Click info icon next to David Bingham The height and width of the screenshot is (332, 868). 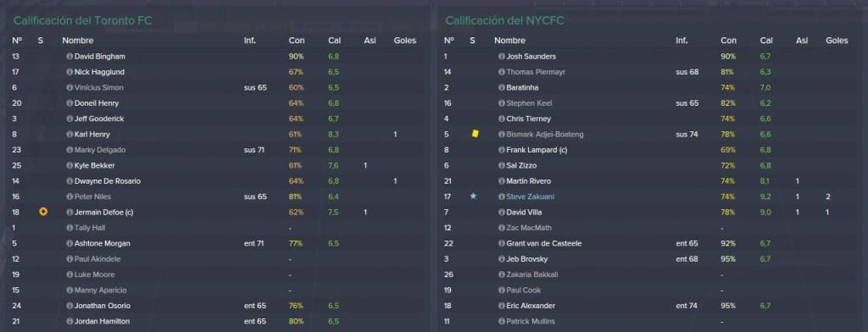coord(70,57)
